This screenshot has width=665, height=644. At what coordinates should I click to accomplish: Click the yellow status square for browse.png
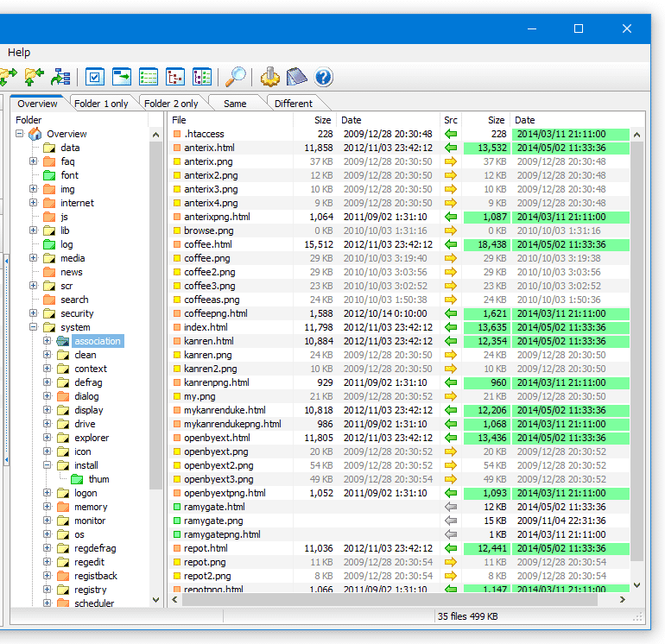(x=177, y=230)
